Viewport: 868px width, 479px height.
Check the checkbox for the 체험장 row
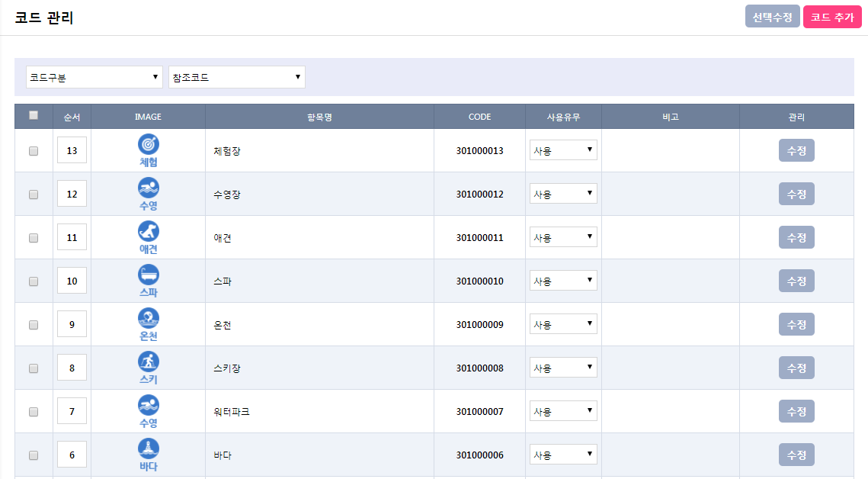tap(34, 151)
